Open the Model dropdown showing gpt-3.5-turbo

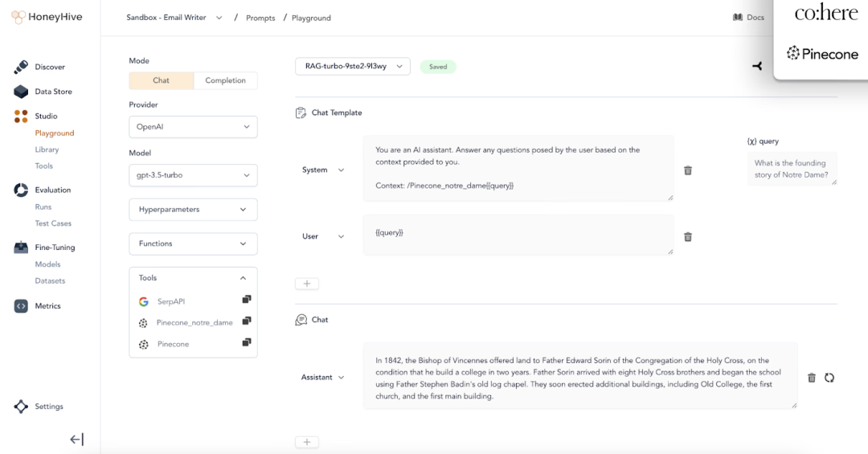pyautogui.click(x=193, y=175)
